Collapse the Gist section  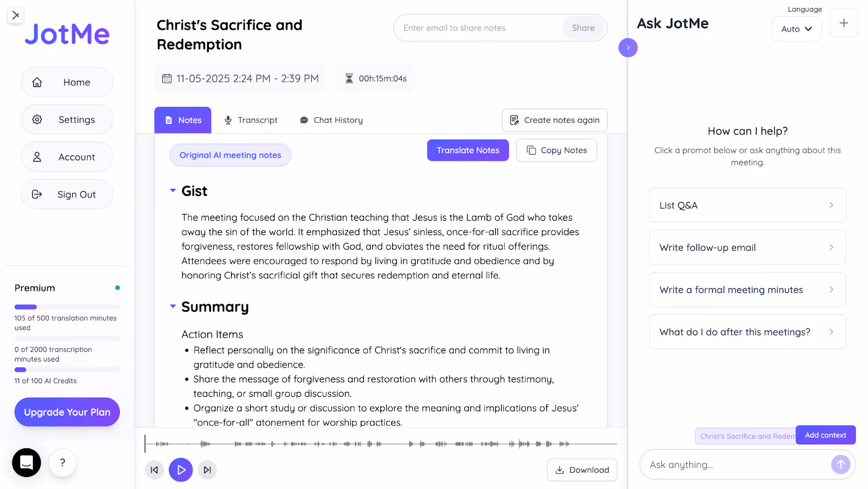tap(173, 190)
